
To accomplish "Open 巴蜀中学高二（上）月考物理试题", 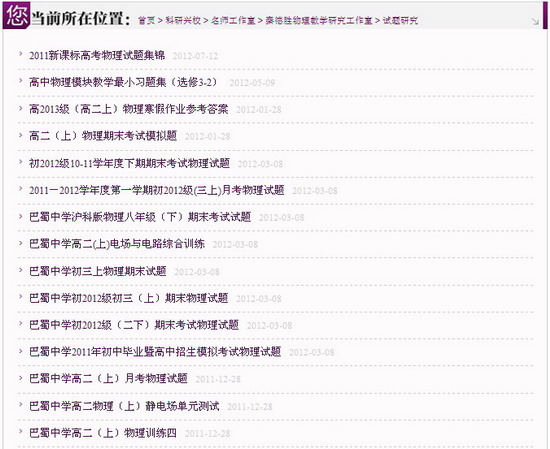I will (x=108, y=378).
